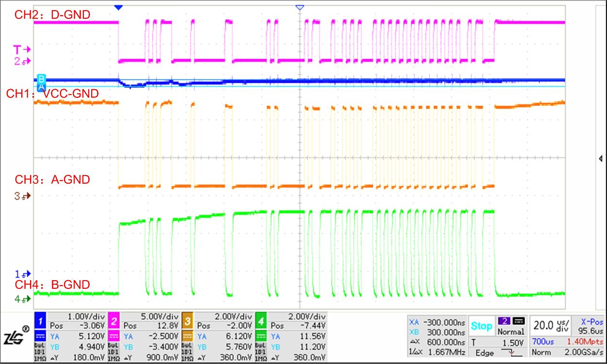Click the falling edge trigger slope icon
The image size is (607, 364).
point(511,353)
